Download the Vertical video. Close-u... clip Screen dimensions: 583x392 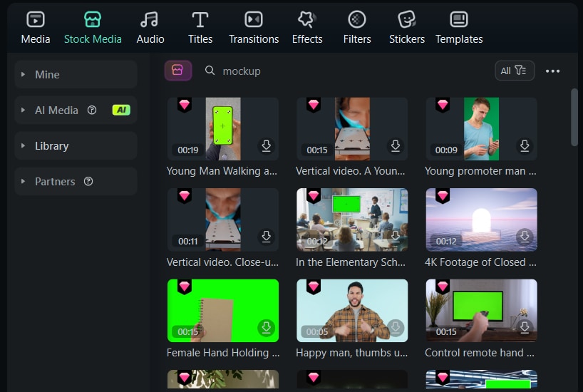click(x=267, y=237)
